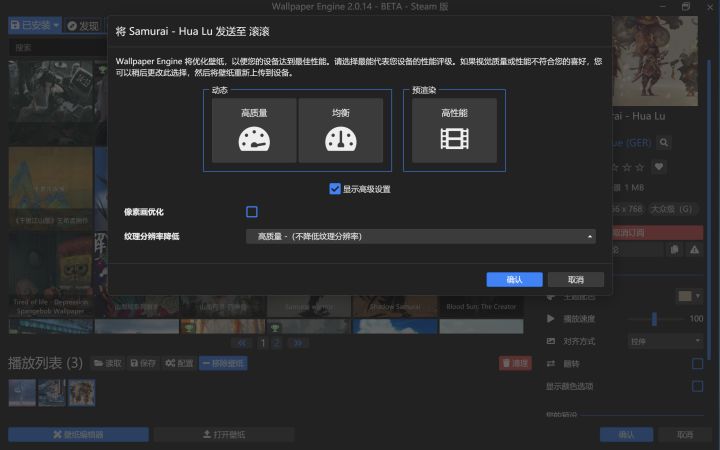Select the Blood Sun: The Creator wallpaper
720x450 pixels.
tap(481, 306)
